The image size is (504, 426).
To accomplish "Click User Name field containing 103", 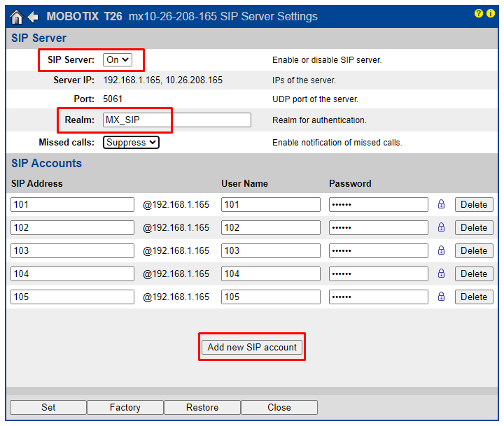I will coord(271,251).
